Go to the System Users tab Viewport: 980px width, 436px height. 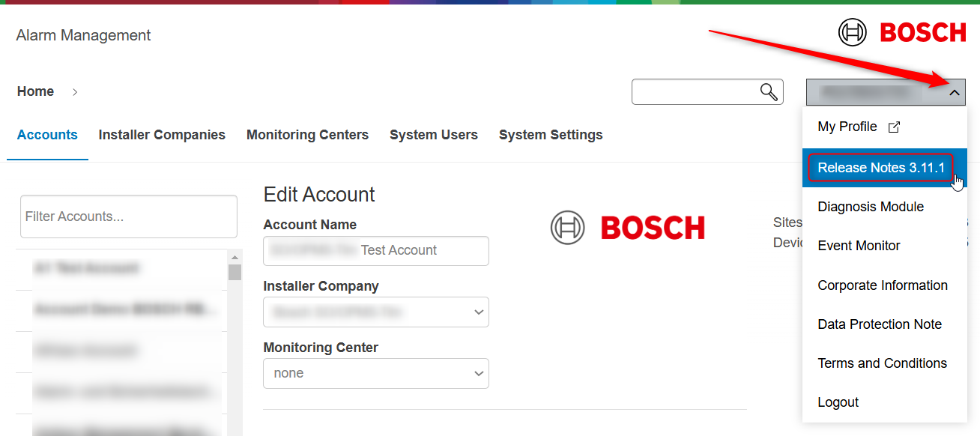[x=433, y=135]
